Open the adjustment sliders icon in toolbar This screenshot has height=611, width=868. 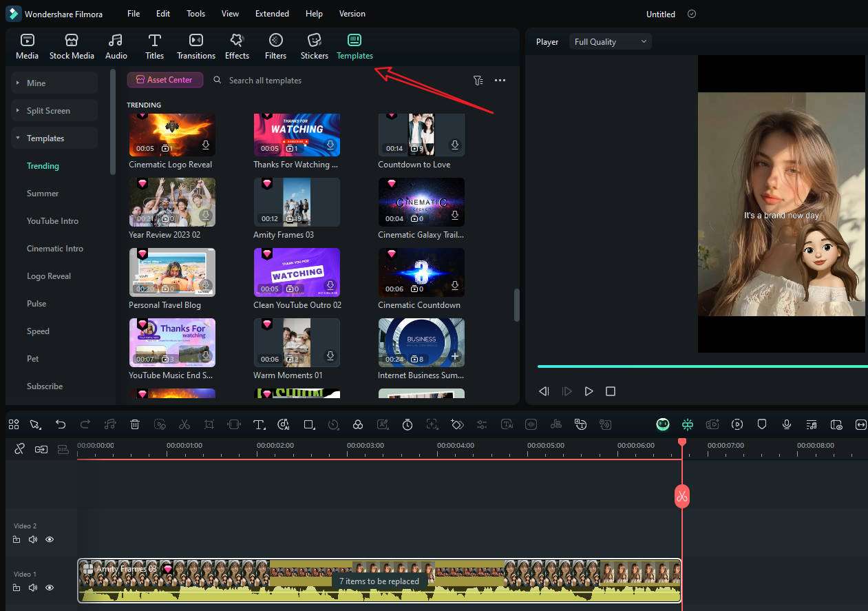tap(482, 424)
